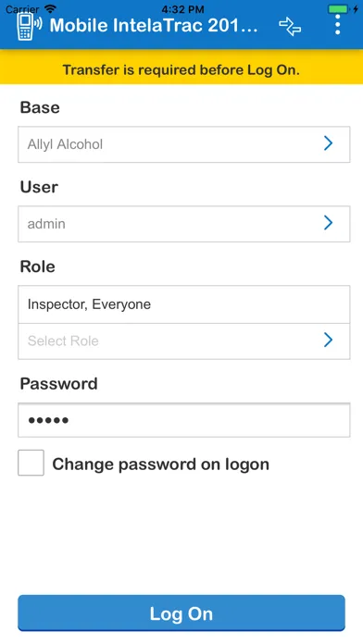Tap the transfer arrows icon in header
Image resolution: width=363 pixels, height=644 pixels.
[290, 26]
